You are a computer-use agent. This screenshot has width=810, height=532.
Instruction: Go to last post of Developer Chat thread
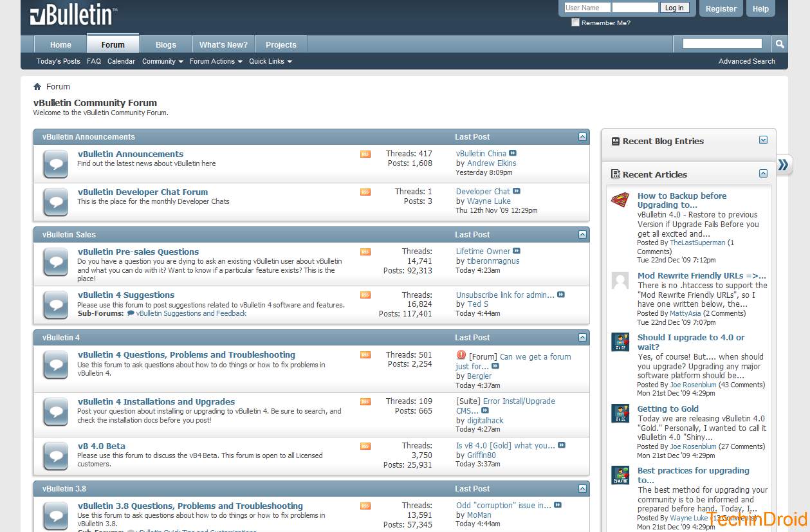coord(517,191)
